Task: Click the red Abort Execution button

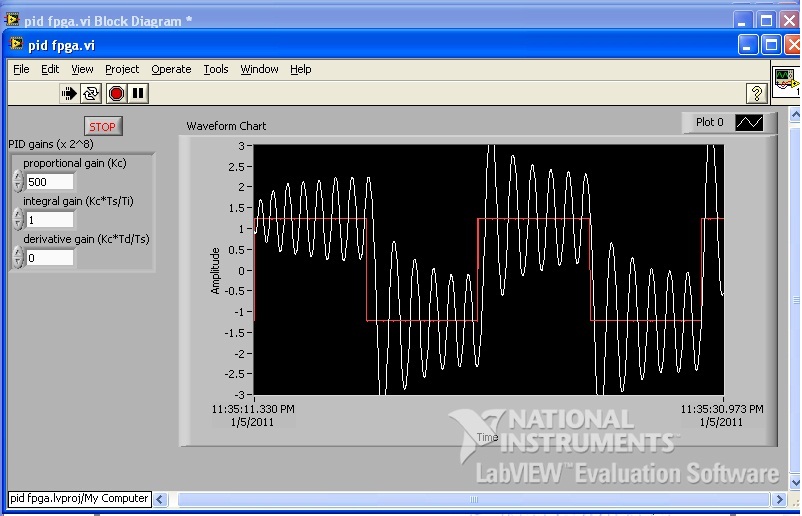Action: [117, 94]
